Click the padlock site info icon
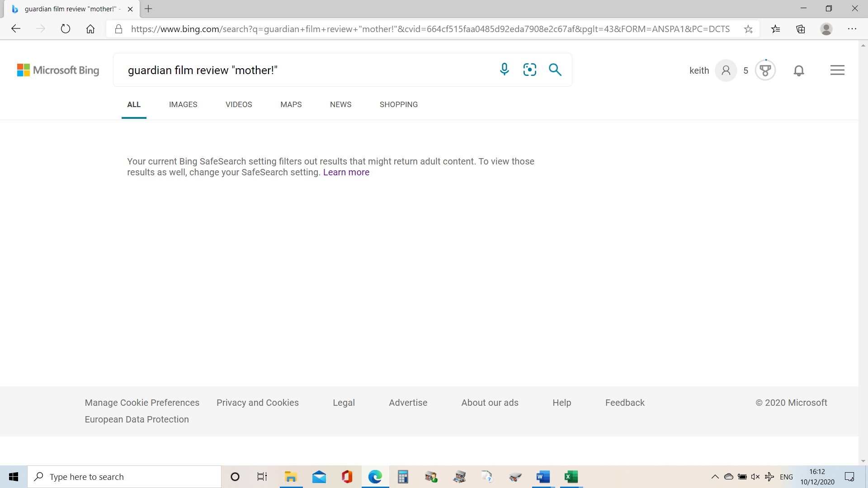This screenshot has height=488, width=868. (x=118, y=29)
